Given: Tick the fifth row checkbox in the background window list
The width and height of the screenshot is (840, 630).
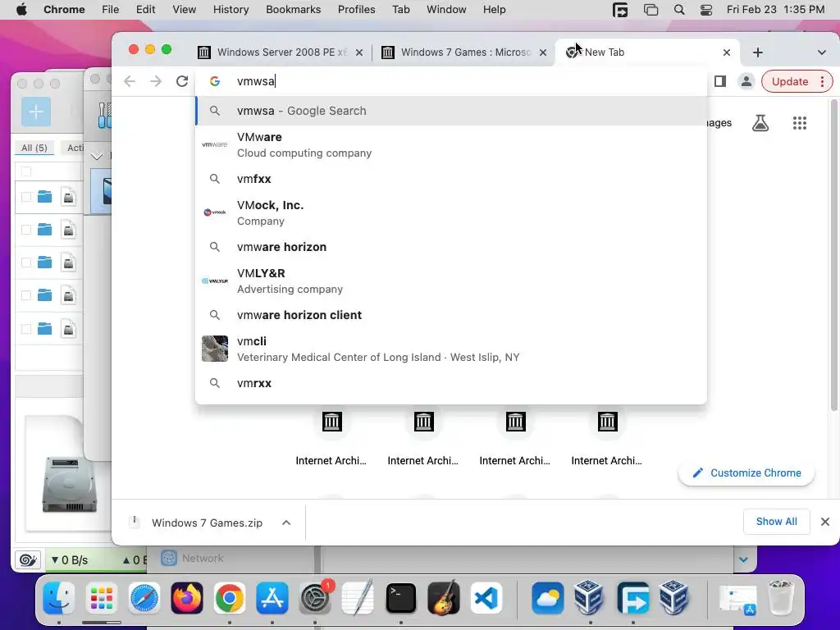Looking at the screenshot, I should pos(26,328).
